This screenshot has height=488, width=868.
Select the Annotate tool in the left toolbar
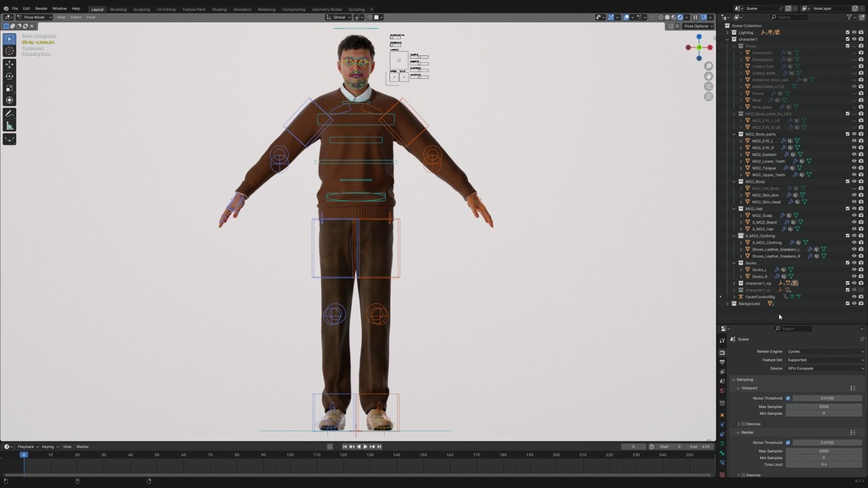point(9,113)
